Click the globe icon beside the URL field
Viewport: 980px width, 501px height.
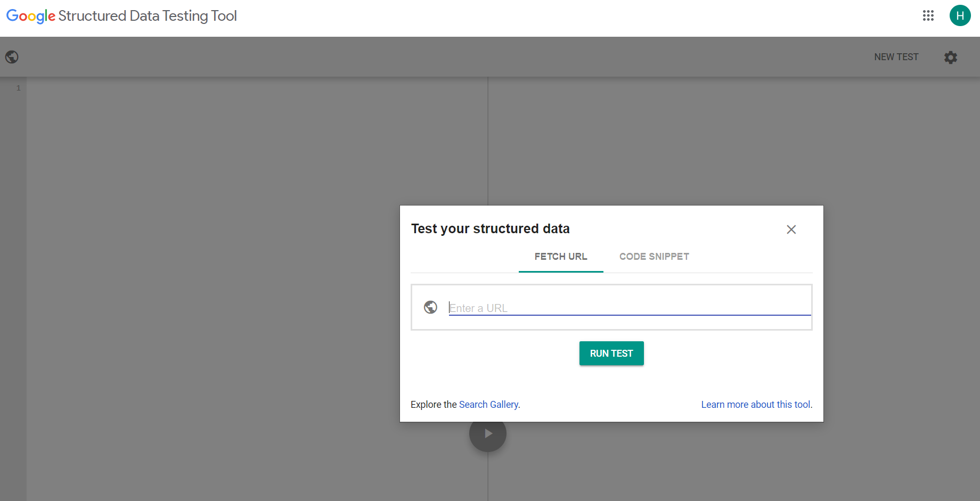[x=430, y=307]
